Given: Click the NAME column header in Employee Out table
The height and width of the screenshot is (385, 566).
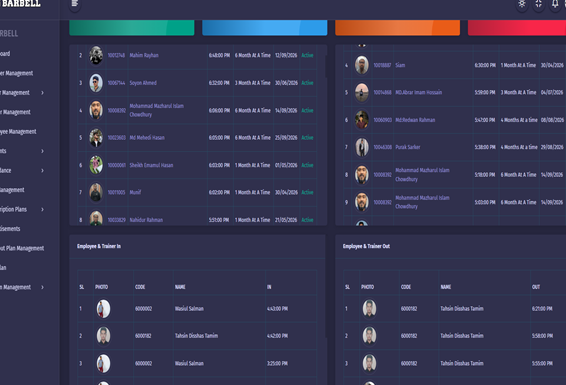Looking at the screenshot, I should pyautogui.click(x=446, y=287).
